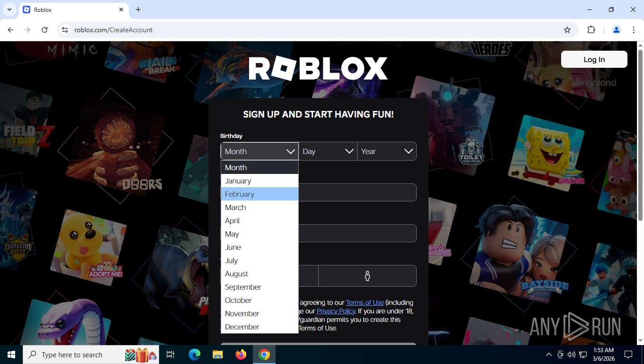Open a new browser tab
The height and width of the screenshot is (364, 644).
(x=138, y=9)
